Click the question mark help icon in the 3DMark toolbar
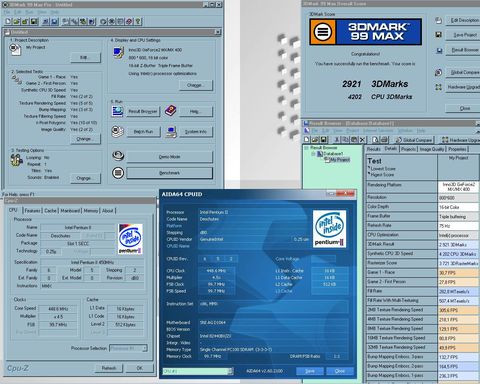This screenshot has height=384, width=480. tap(138, 22)
